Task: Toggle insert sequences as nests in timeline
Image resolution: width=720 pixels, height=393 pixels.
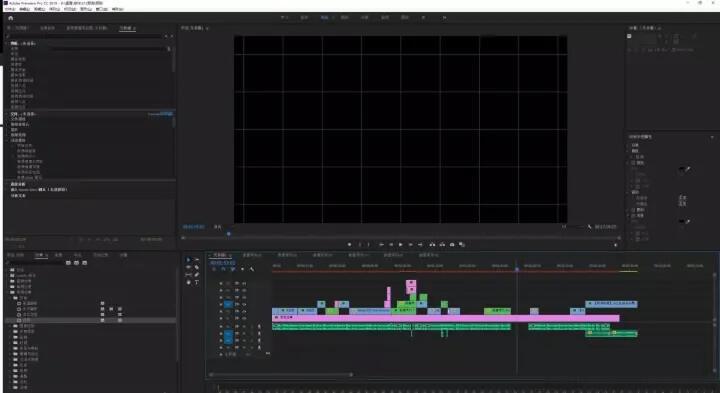Action: coord(214,269)
